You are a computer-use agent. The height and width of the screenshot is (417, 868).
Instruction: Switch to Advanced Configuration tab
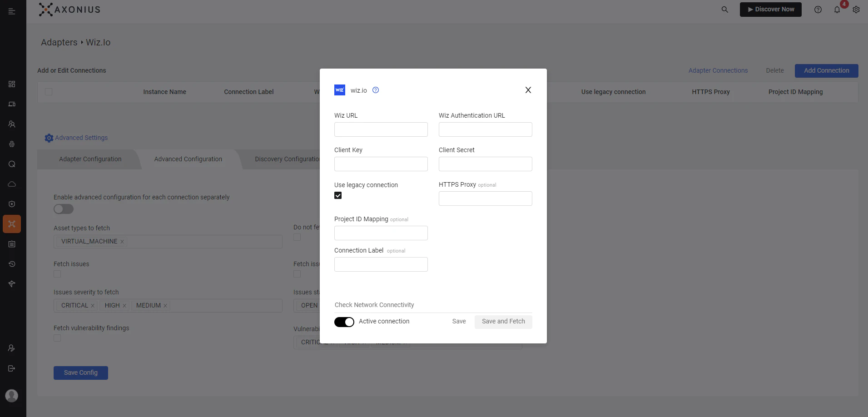coord(188,159)
